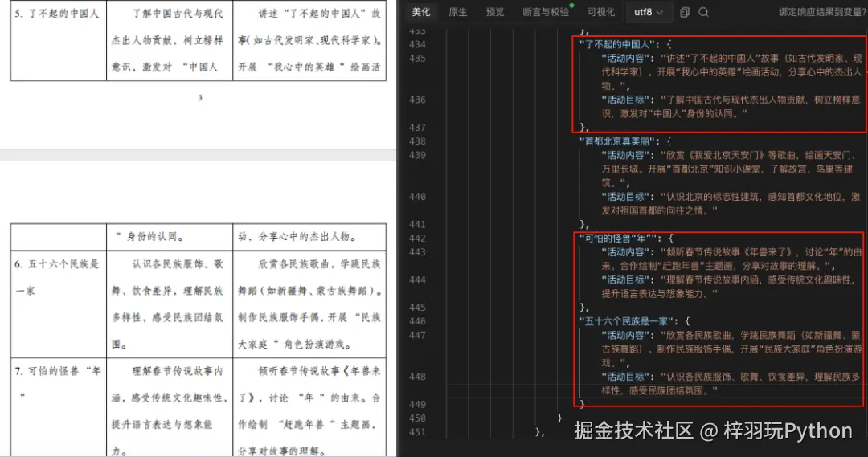868x457 pixels.
Task: Switch to the 美化 tab
Action: [x=421, y=12]
